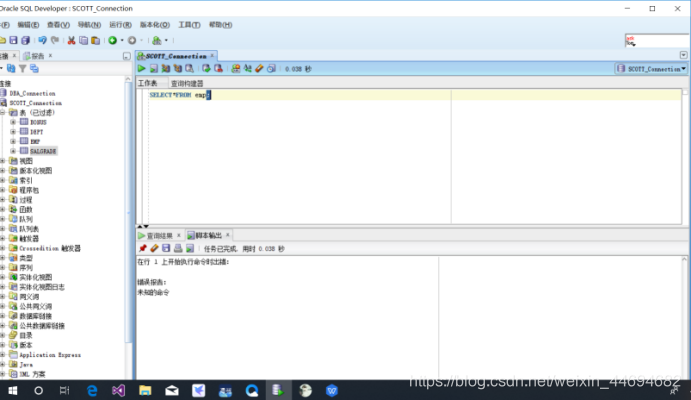Open the SCOTT_Connection selector dropdown
Viewport: 691px width, 400px height.
pyautogui.click(x=651, y=69)
